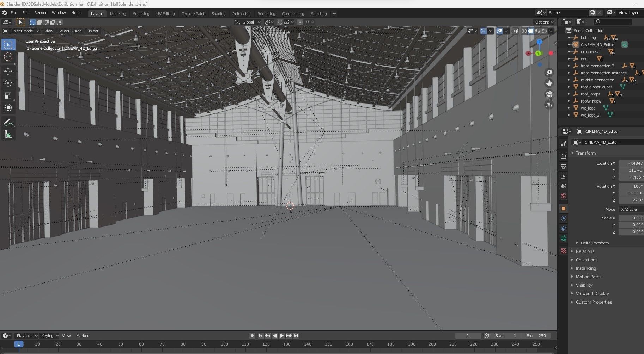Toggle viewport gizmos display
This screenshot has height=354, width=644.
484,31
